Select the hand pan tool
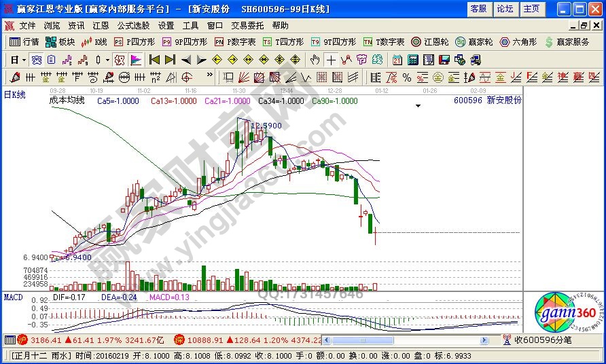 315,60
